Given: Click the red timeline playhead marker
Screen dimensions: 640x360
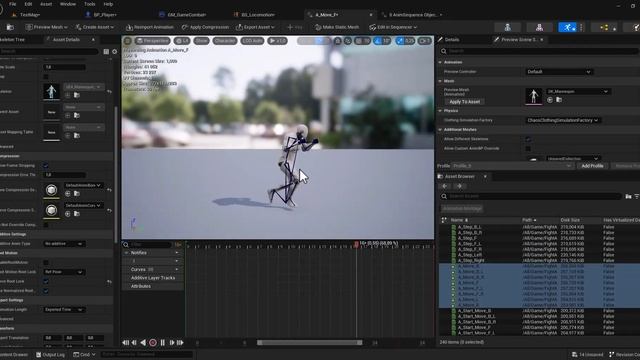Looking at the screenshot, I should click(356, 244).
